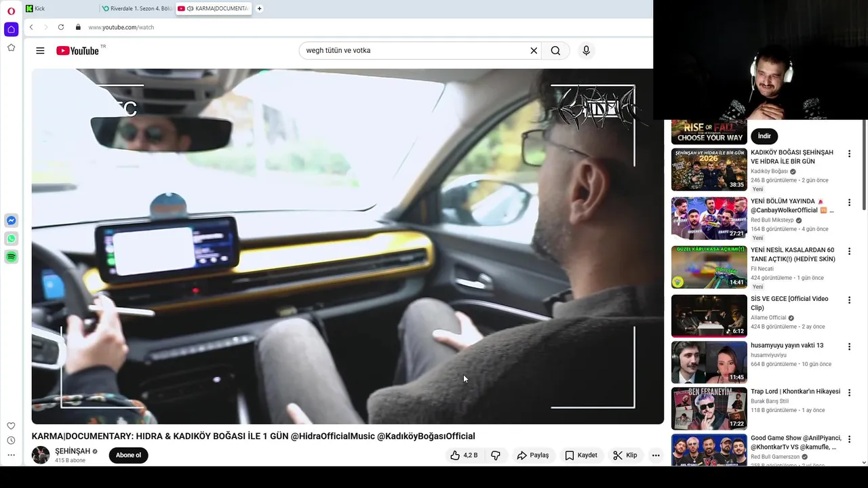Click the video player to pause
Viewport: 868px width, 488px height.
tap(347, 246)
